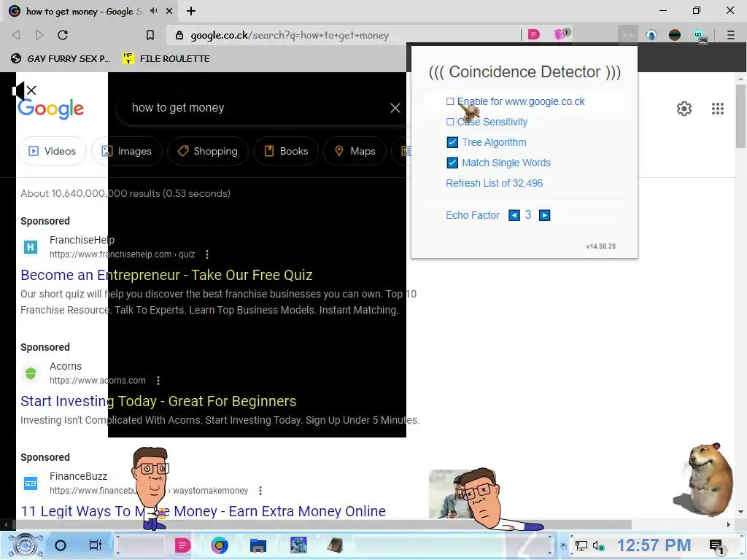Click the vertical page scrollbar thumb

(x=740, y=116)
